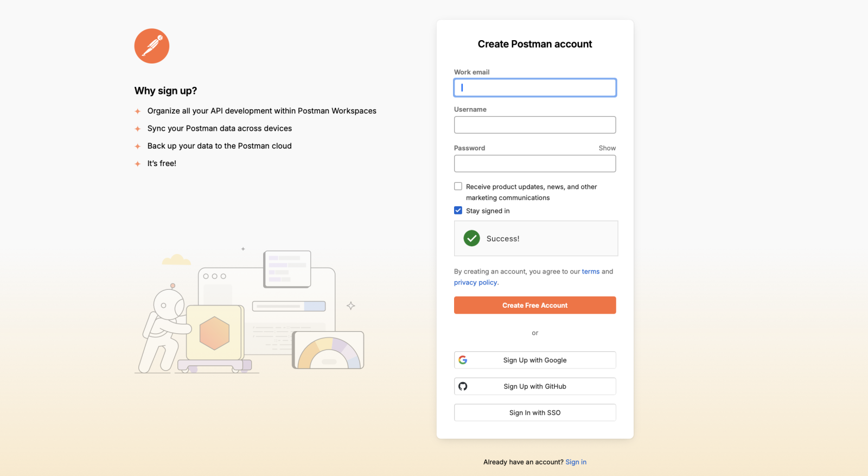Click the 'Why sign up?' heading
Image resolution: width=868 pixels, height=476 pixels.
(x=165, y=91)
